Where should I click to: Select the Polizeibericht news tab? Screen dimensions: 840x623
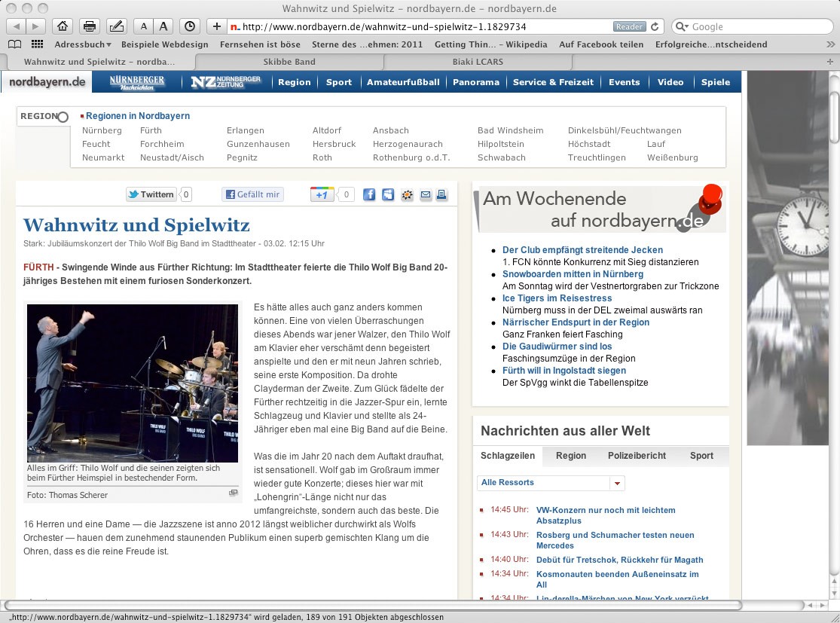(637, 456)
